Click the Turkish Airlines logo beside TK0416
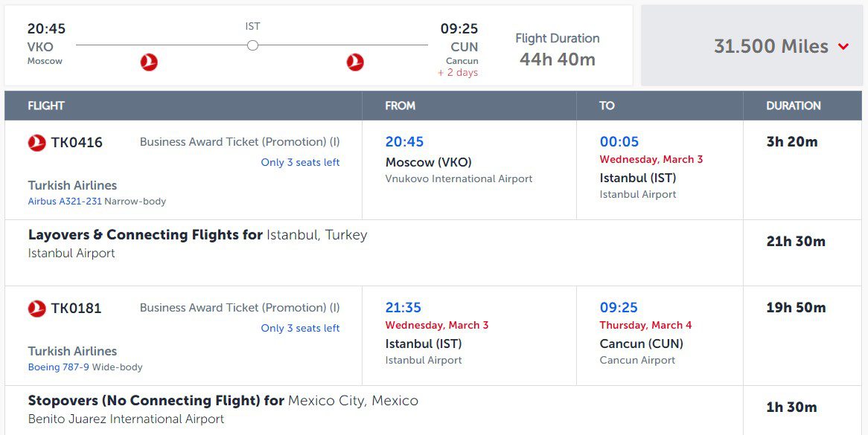This screenshot has height=435, width=868. point(37,143)
